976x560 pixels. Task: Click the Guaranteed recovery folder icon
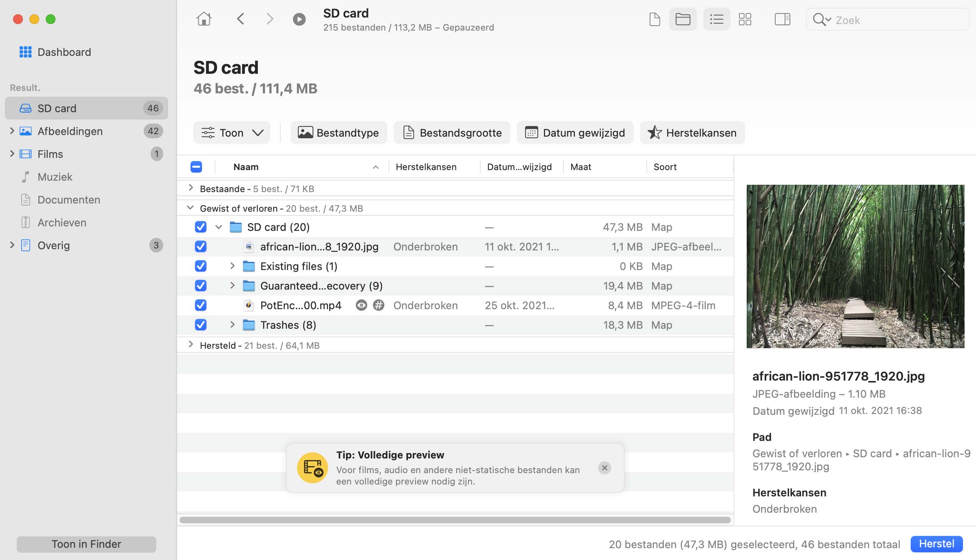249,286
